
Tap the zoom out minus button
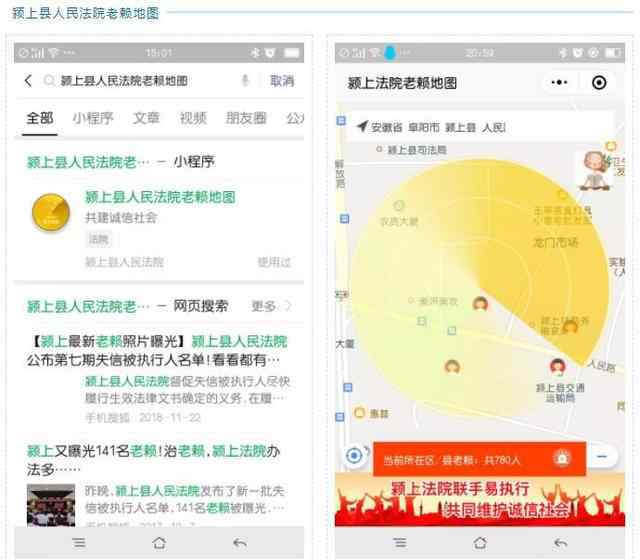tap(602, 456)
